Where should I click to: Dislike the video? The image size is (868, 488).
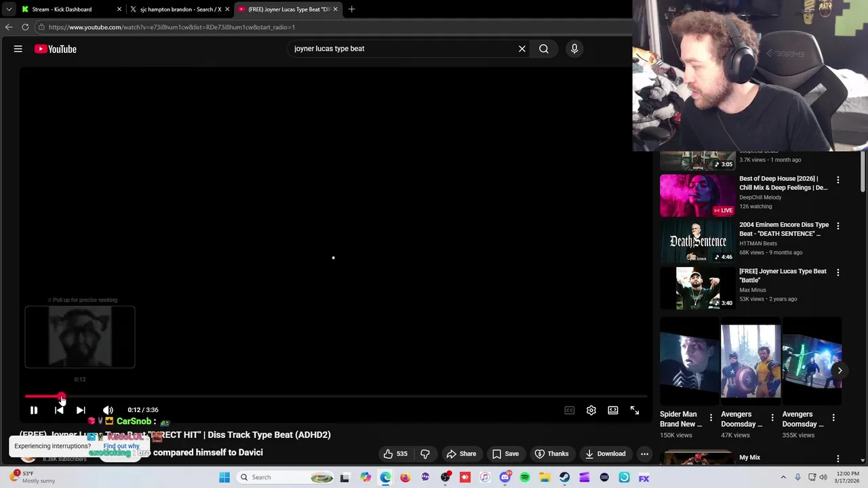(x=425, y=453)
